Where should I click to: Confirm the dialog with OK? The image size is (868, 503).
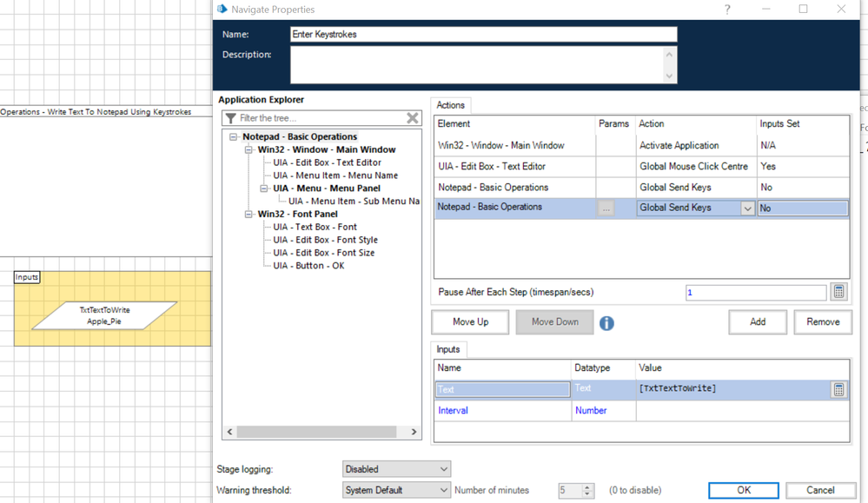tap(743, 490)
